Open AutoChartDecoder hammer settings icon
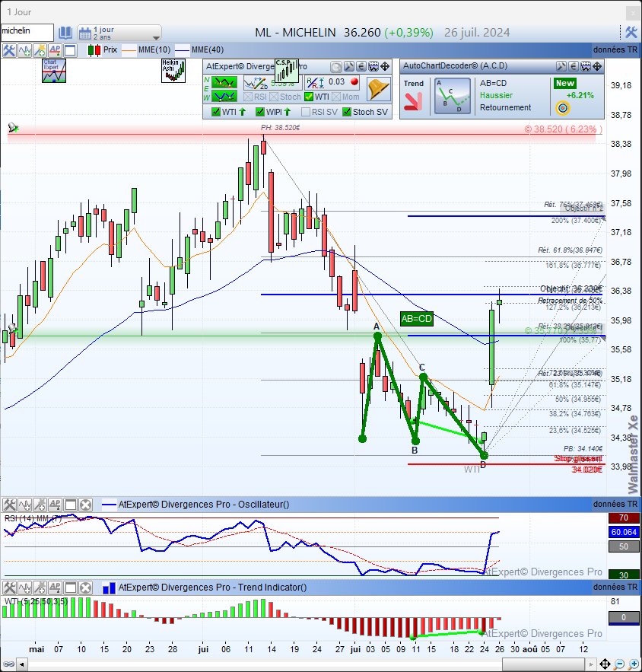Image resolution: width=642 pixels, height=672 pixels. [x=561, y=66]
